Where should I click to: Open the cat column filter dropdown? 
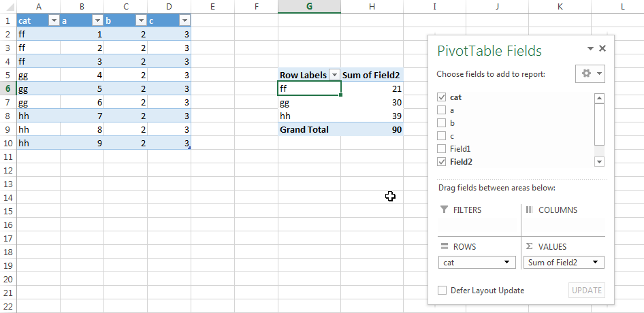tap(54, 21)
